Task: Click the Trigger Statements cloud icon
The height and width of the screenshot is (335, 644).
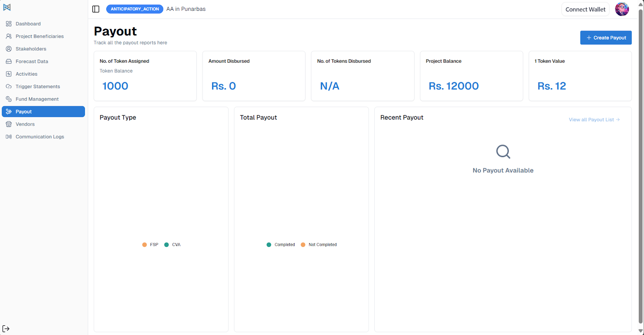Action: [x=8, y=86]
